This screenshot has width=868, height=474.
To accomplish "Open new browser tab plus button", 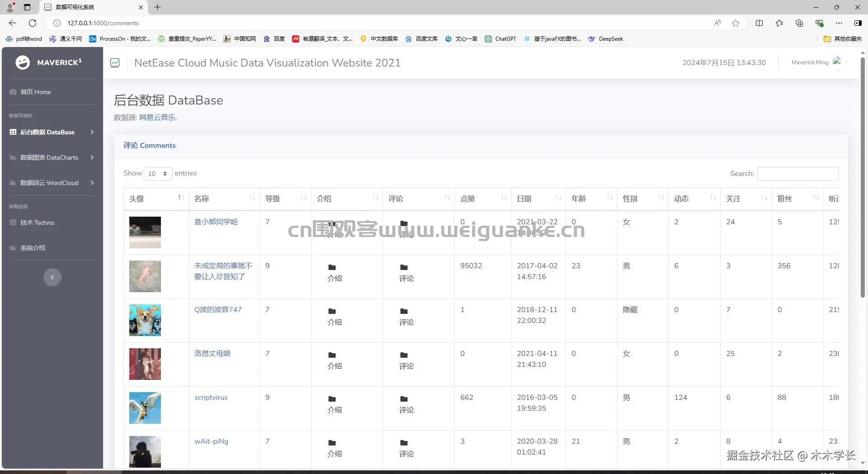I will 157,7.
